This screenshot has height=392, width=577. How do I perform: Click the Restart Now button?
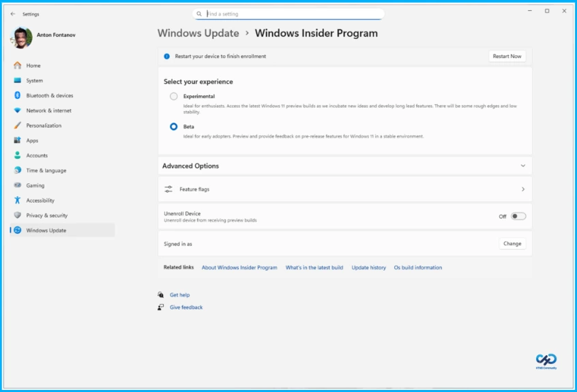pos(507,57)
